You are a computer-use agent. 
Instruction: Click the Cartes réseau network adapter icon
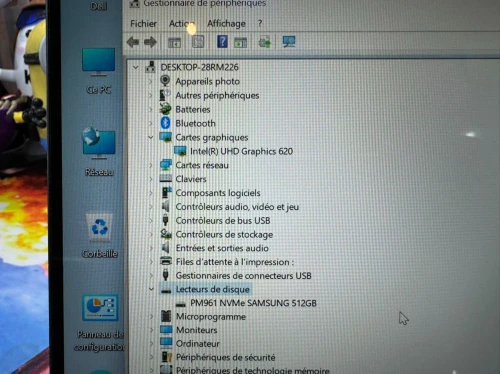click(166, 165)
